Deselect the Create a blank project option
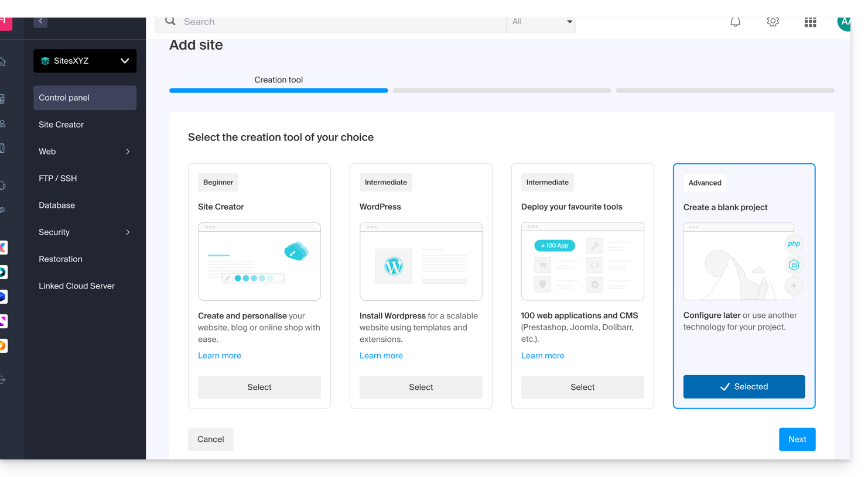The image size is (868, 477). [x=744, y=387]
